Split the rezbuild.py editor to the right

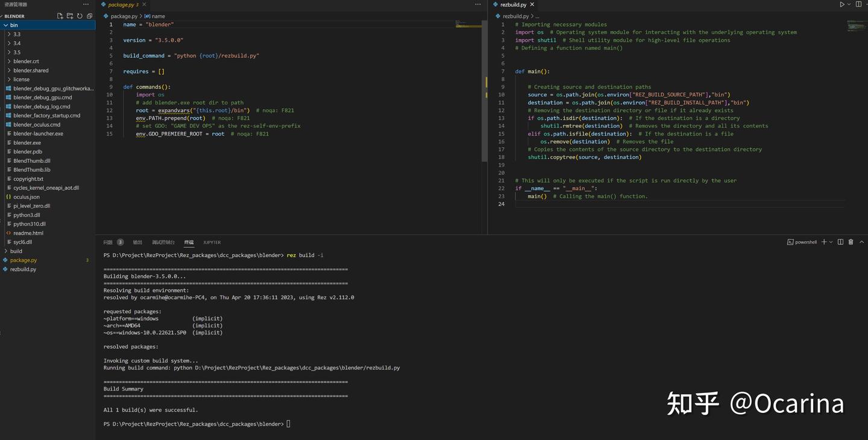click(x=858, y=4)
